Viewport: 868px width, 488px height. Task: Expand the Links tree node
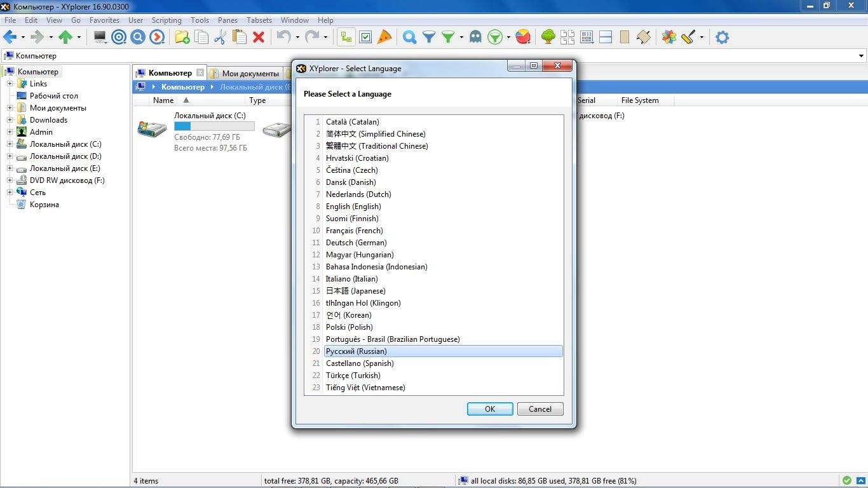(10, 84)
